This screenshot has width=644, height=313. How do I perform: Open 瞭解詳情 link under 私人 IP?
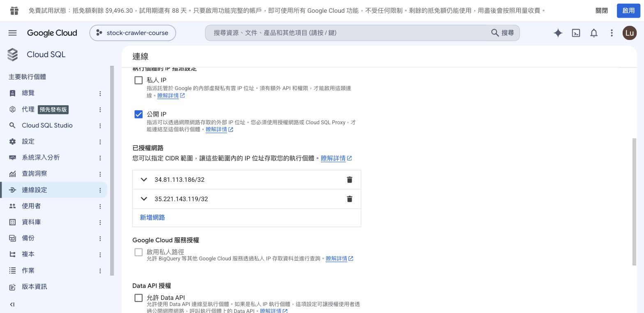171,95
